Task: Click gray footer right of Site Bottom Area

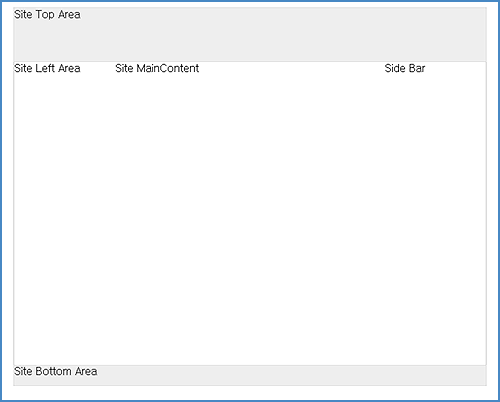Action: tap(292, 371)
